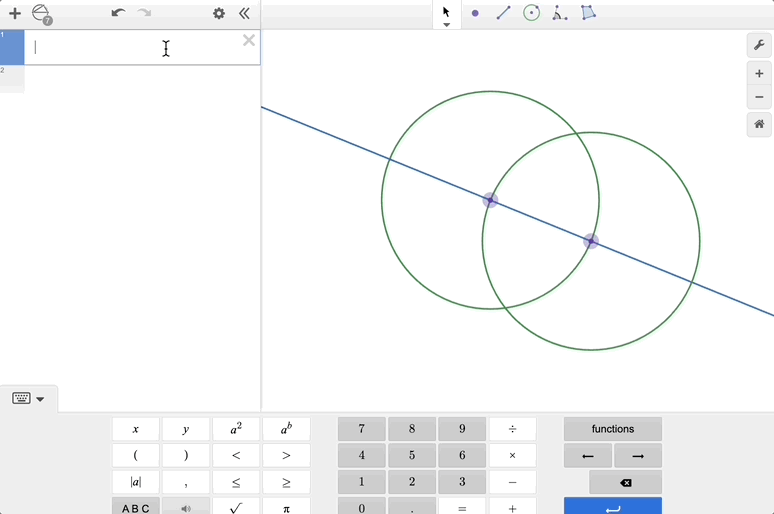This screenshot has height=514, width=774.
Task: Select the Polygon tool
Action: pyautogui.click(x=588, y=14)
